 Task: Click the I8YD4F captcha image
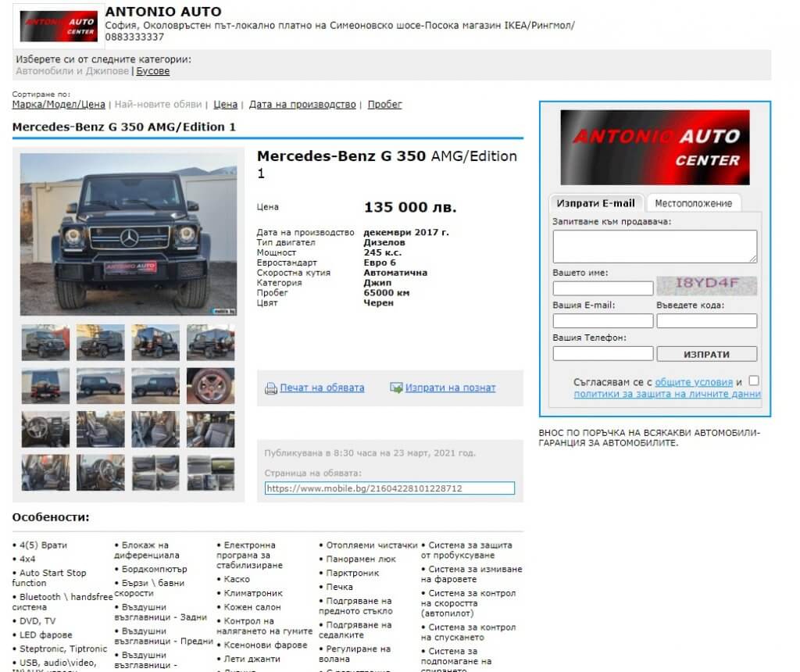point(706,285)
